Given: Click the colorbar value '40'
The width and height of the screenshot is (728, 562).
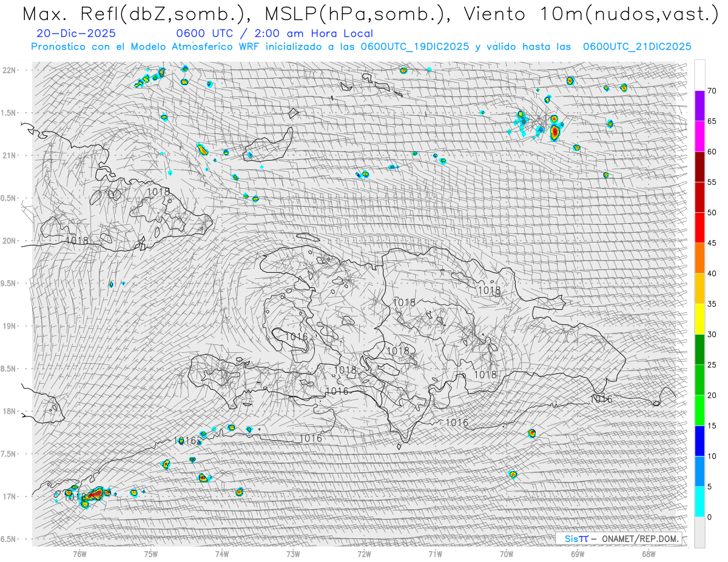Looking at the screenshot, I should [x=712, y=273].
